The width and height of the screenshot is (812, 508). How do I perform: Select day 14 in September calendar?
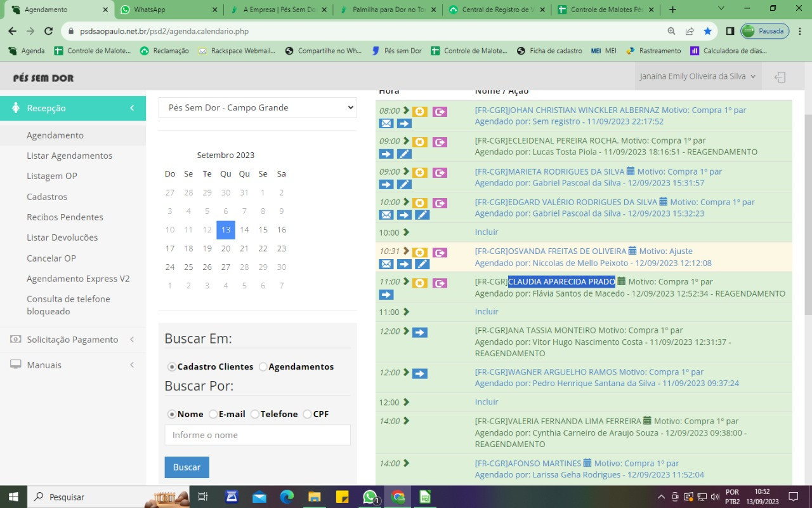244,230
